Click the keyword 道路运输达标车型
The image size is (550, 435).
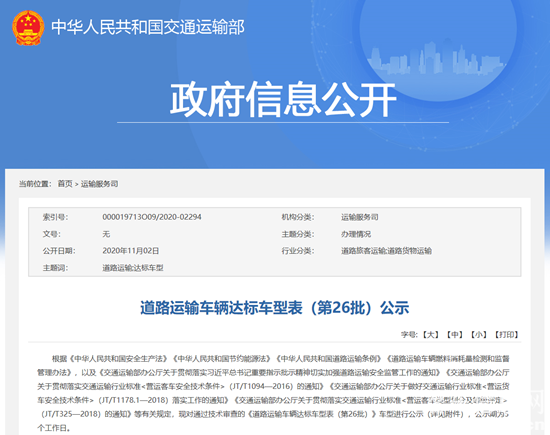coord(133,268)
